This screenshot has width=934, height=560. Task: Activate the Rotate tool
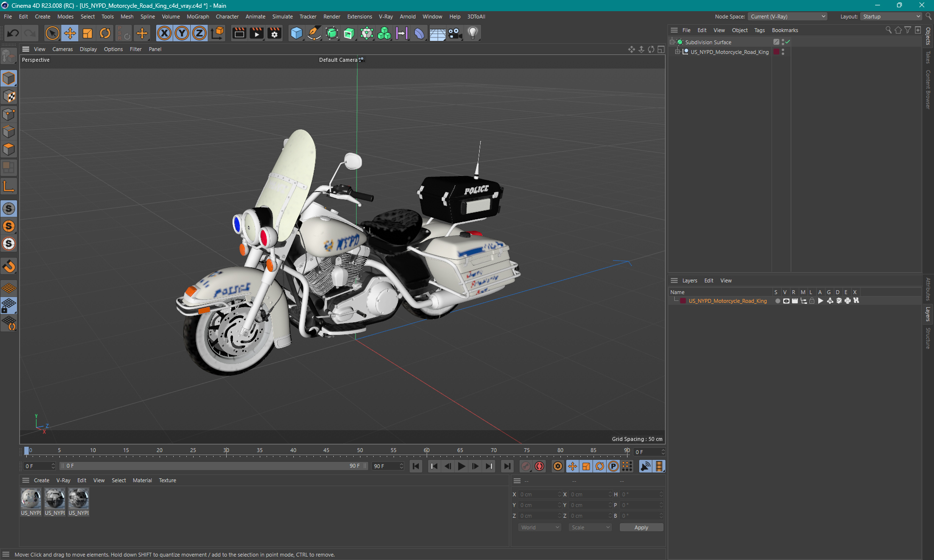105,33
